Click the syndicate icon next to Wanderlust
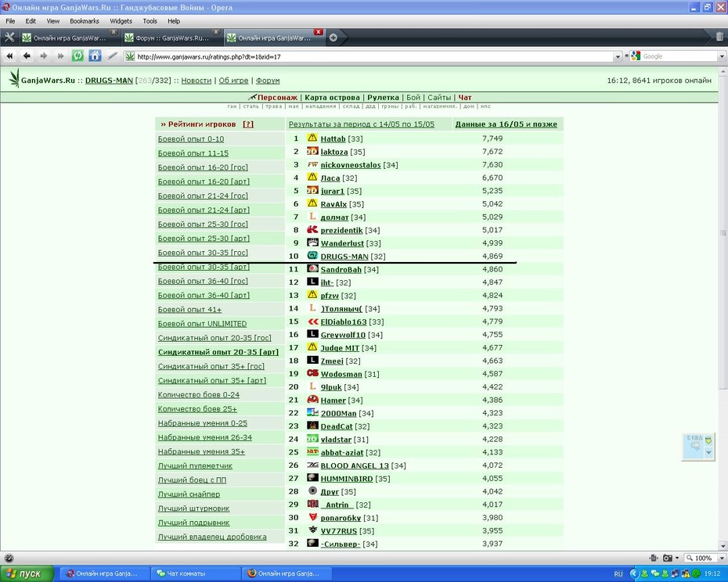Screen dimensions: 728x582 [x=312, y=242]
